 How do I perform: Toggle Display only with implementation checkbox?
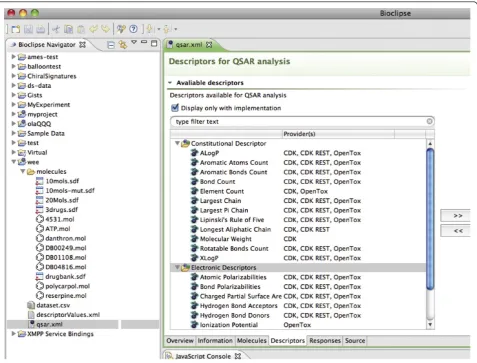point(175,108)
